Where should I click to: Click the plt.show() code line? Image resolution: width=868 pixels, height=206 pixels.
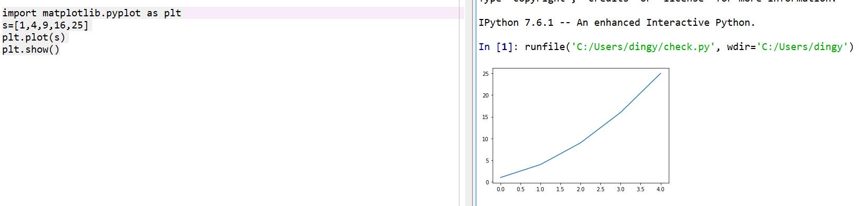[31, 50]
